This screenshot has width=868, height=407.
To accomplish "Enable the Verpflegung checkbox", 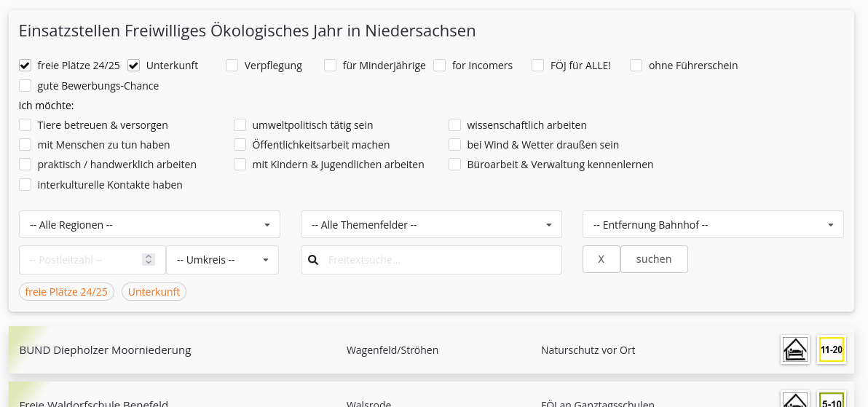I will coord(232,66).
